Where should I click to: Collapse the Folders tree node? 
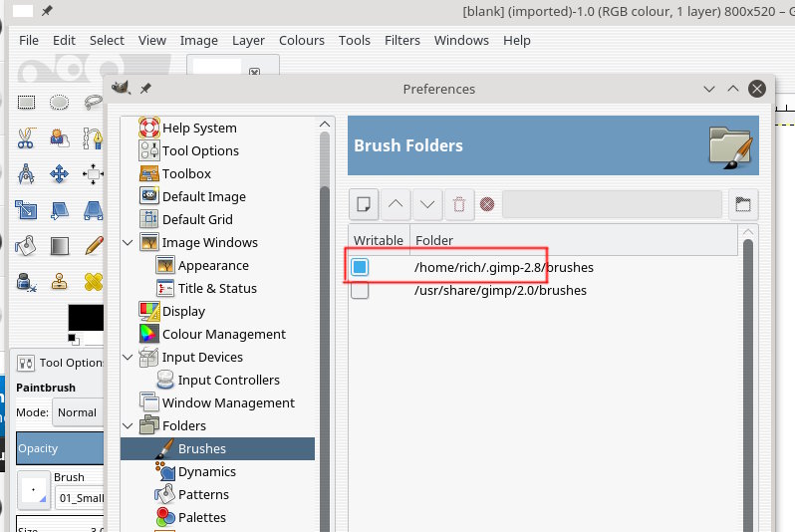pos(128,425)
